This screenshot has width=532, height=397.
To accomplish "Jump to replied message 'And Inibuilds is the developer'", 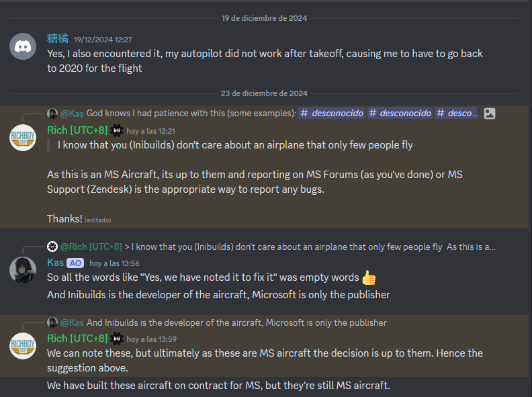I will click(236, 322).
